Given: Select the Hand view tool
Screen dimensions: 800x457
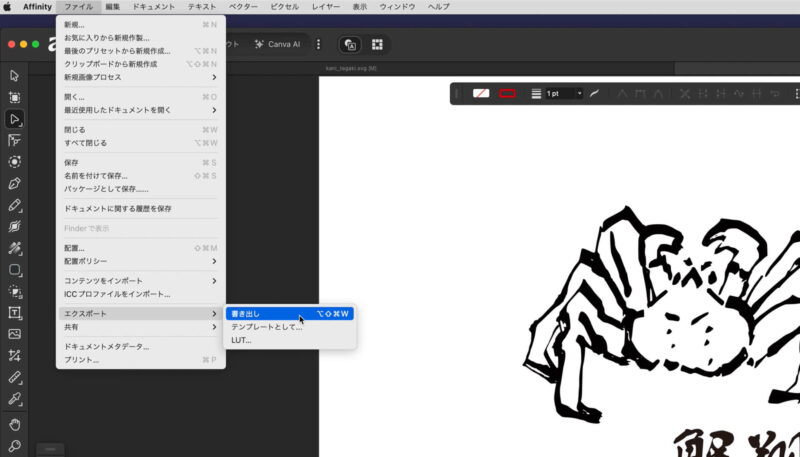Looking at the screenshot, I should point(14,424).
